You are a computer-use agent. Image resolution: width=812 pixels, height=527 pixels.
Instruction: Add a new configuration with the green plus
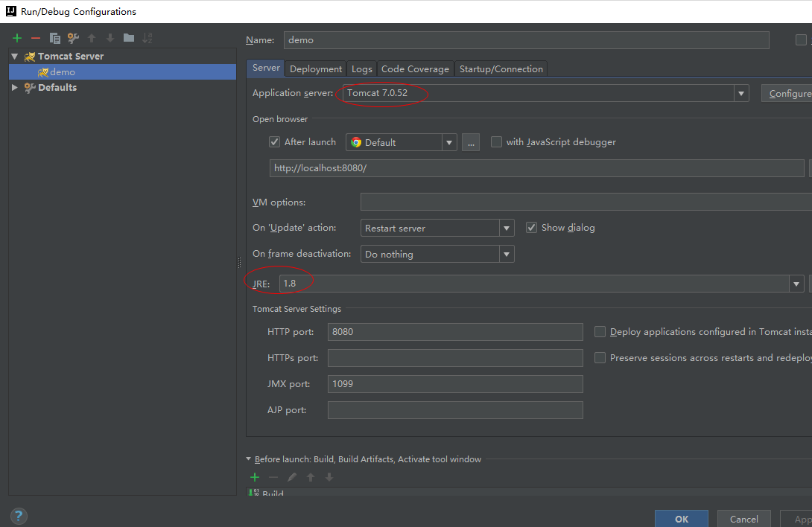17,38
